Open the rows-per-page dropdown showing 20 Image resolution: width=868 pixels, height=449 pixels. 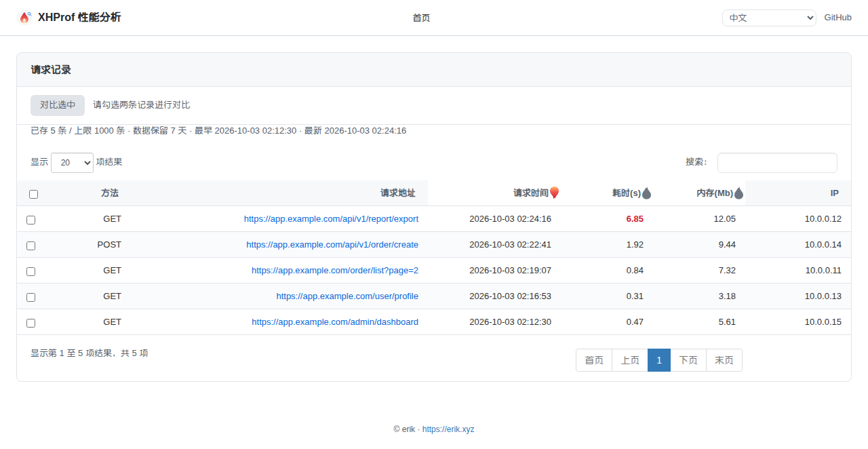click(x=72, y=162)
